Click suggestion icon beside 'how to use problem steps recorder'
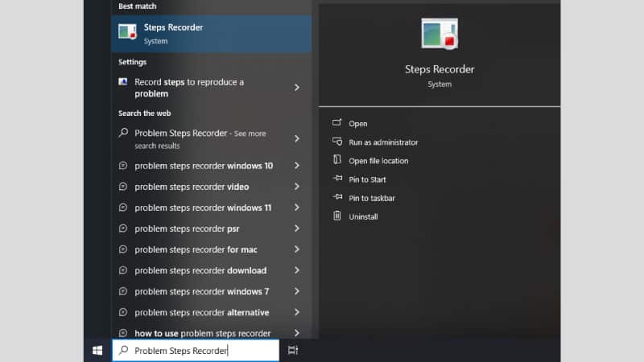Image resolution: width=644 pixels, height=362 pixels. click(x=123, y=333)
